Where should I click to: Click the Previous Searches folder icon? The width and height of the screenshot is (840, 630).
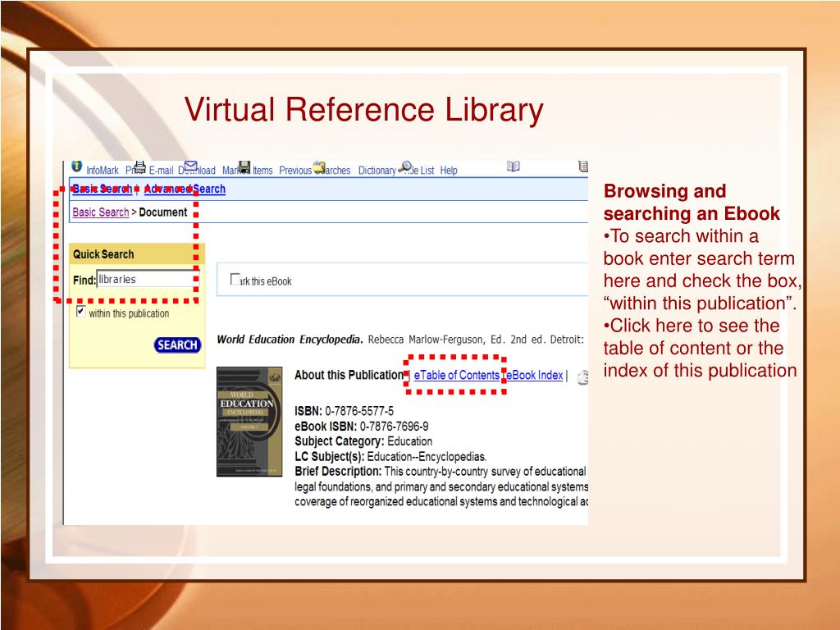pos(320,167)
